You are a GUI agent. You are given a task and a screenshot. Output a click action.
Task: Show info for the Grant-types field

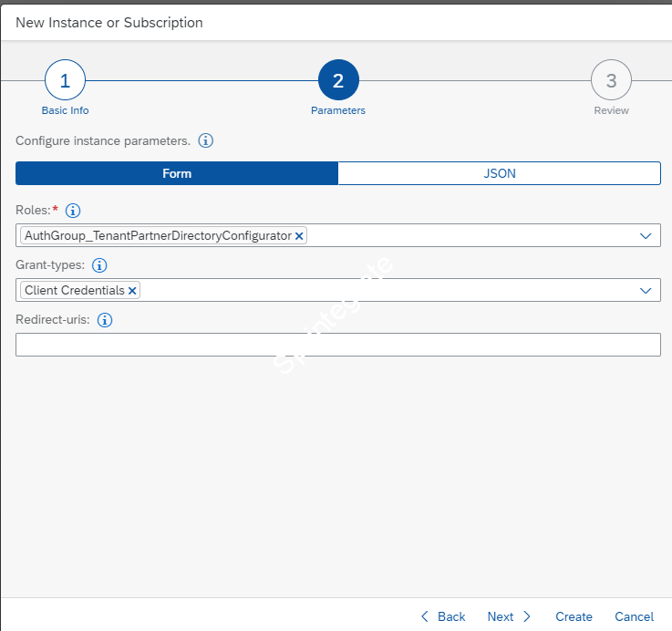(100, 265)
